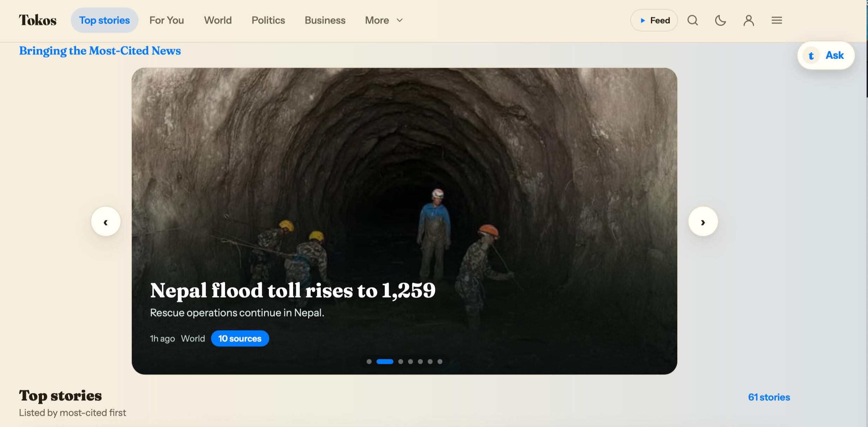Open the Ask assistant button

pyautogui.click(x=826, y=55)
